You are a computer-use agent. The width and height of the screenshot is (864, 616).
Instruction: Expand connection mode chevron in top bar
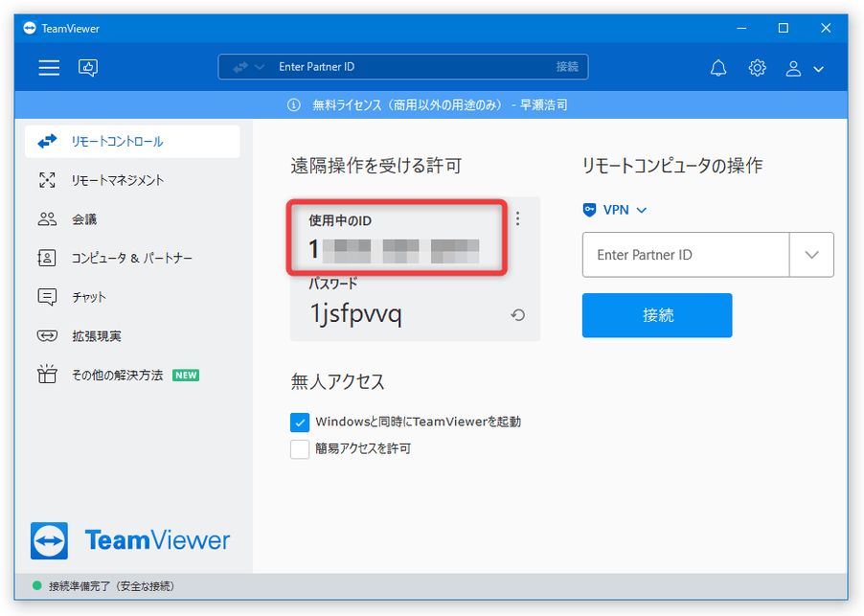260,67
